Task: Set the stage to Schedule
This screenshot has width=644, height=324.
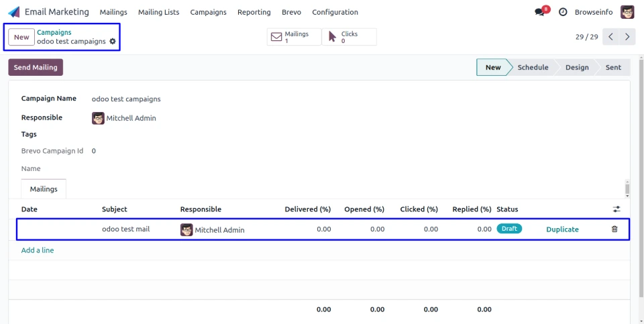Action: click(533, 67)
